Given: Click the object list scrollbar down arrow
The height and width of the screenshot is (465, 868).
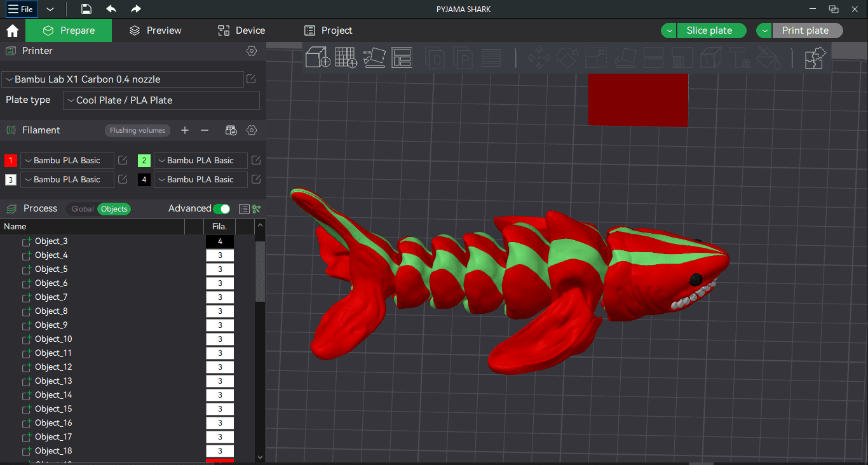Looking at the screenshot, I should (x=260, y=456).
